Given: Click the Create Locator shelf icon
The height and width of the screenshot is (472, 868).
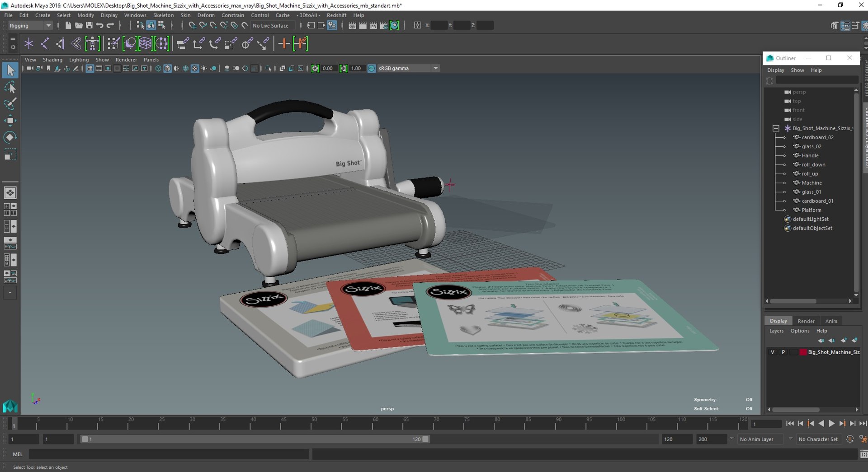Looking at the screenshot, I should point(29,44).
